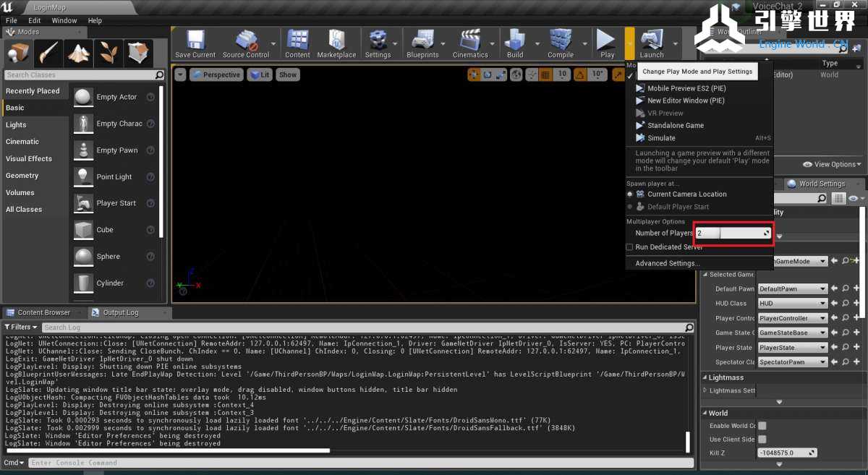This screenshot has width=868, height=475.
Task: Select the scale gizmo viewport icon
Action: [500, 74]
